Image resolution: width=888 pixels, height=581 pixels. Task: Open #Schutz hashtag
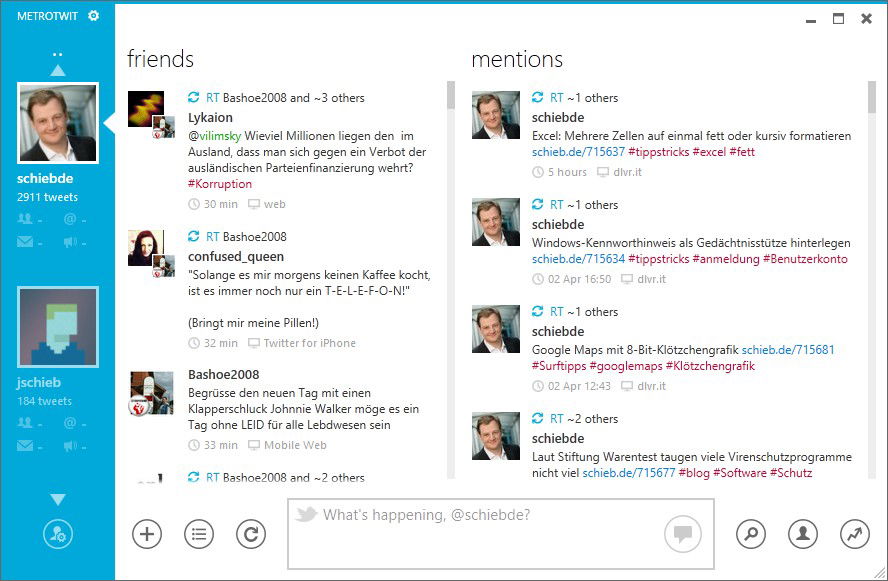click(x=791, y=473)
